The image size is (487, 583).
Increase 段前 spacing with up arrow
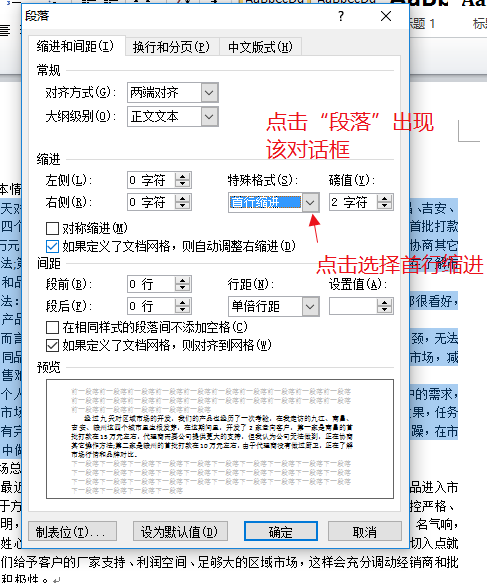tap(183, 281)
